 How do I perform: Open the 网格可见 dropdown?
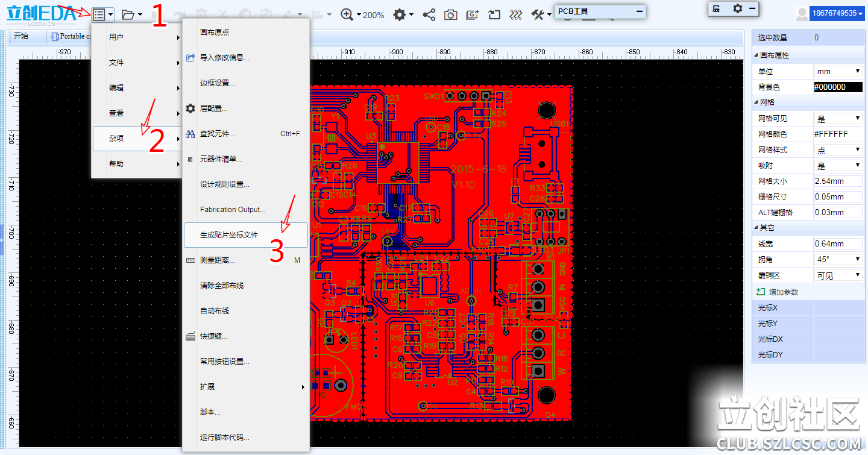(x=838, y=118)
